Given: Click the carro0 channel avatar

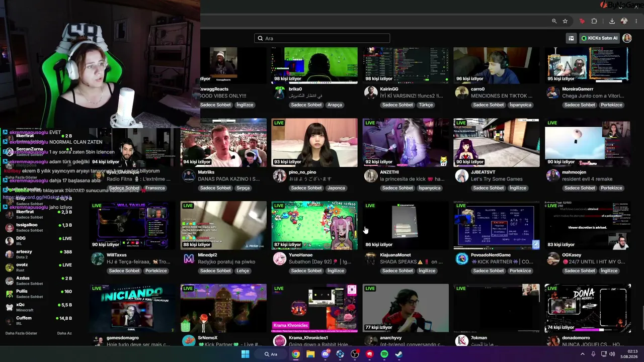Looking at the screenshot, I should pos(462,93).
